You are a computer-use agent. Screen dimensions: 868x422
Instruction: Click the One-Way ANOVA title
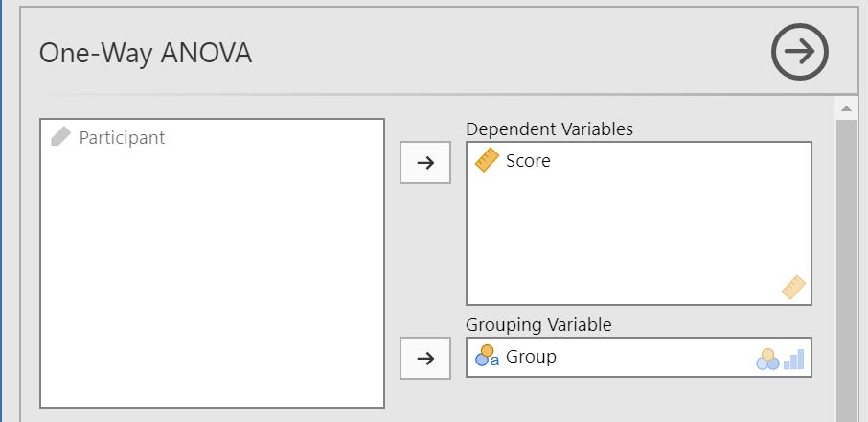pos(146,54)
